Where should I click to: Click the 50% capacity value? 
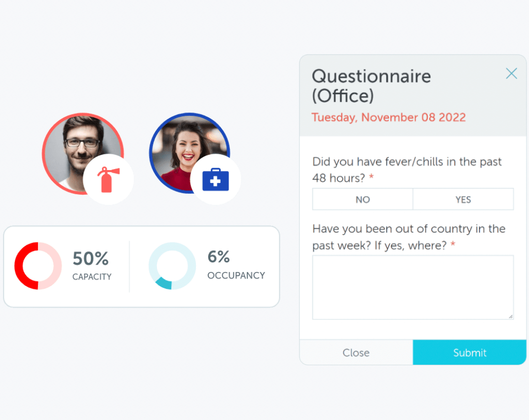coord(91,258)
